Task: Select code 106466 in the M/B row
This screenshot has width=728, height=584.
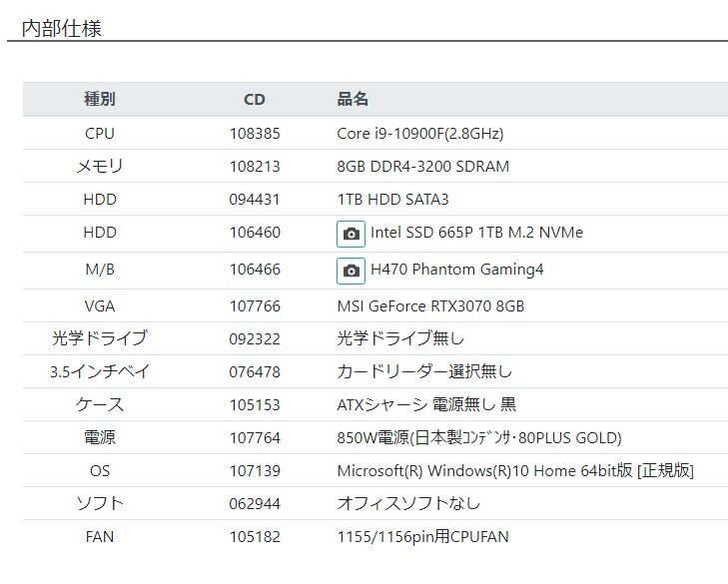Action: (255, 270)
